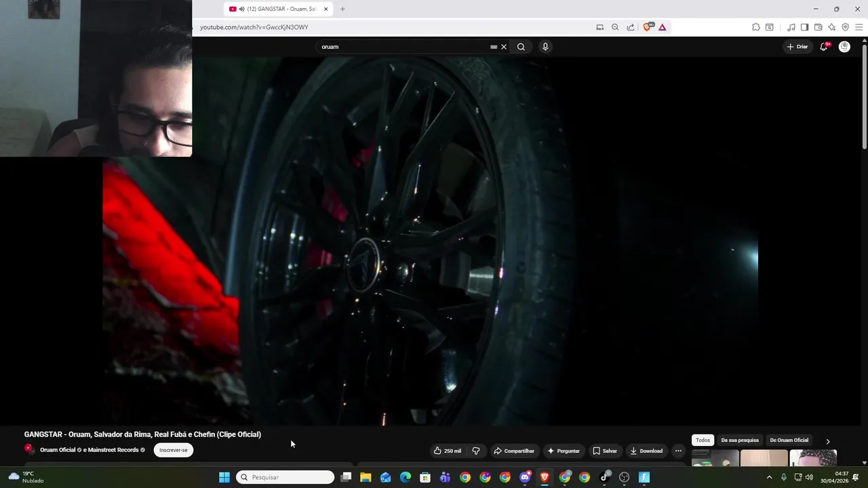Open the weather widget 19°C Nublado

[x=26, y=477]
